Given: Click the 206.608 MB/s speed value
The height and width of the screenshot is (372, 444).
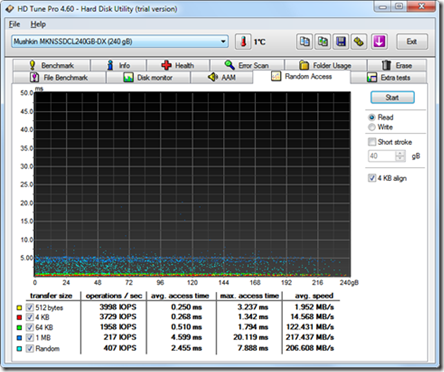Looking at the screenshot, I should (x=310, y=348).
